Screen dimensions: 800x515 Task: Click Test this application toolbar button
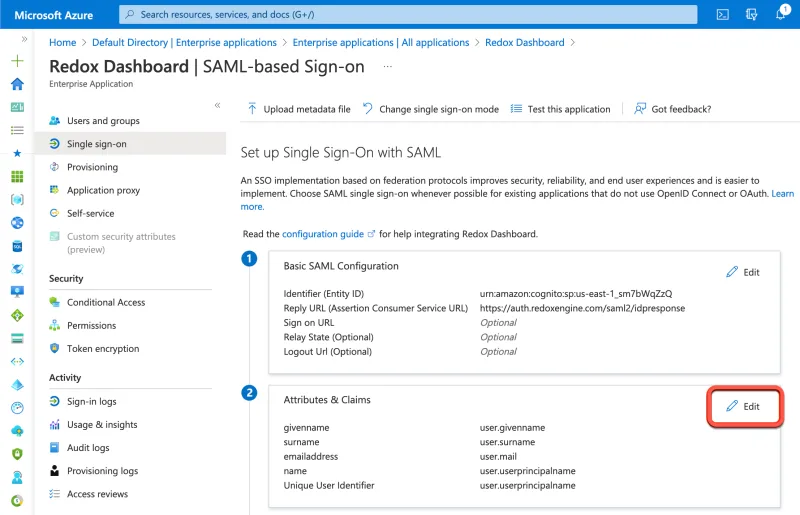[x=560, y=109]
